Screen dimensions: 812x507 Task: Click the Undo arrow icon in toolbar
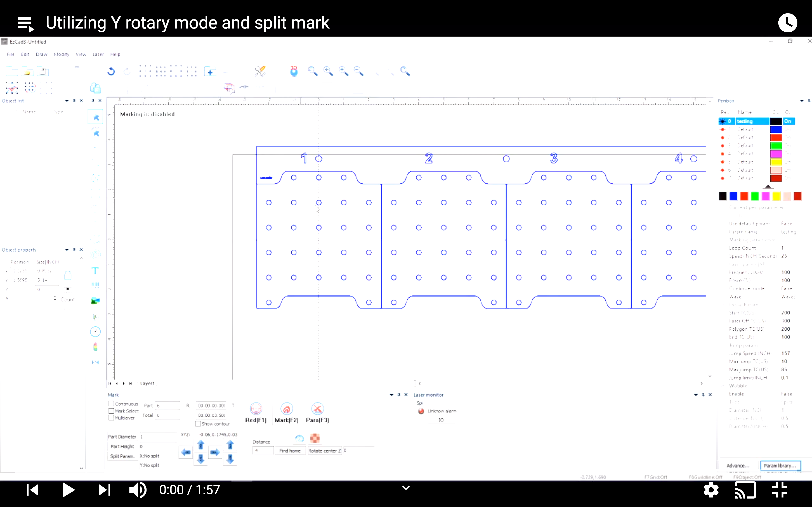[111, 71]
